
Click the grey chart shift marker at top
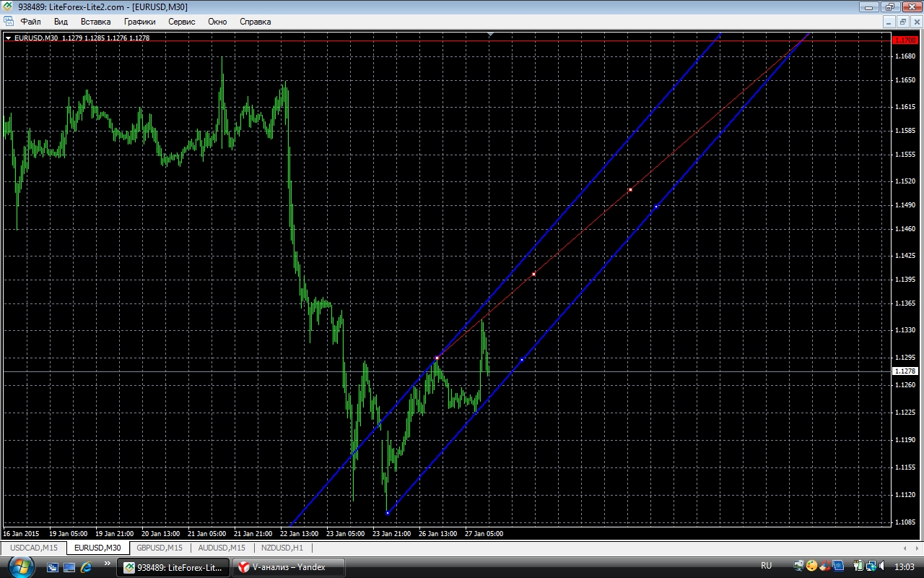(490, 34)
